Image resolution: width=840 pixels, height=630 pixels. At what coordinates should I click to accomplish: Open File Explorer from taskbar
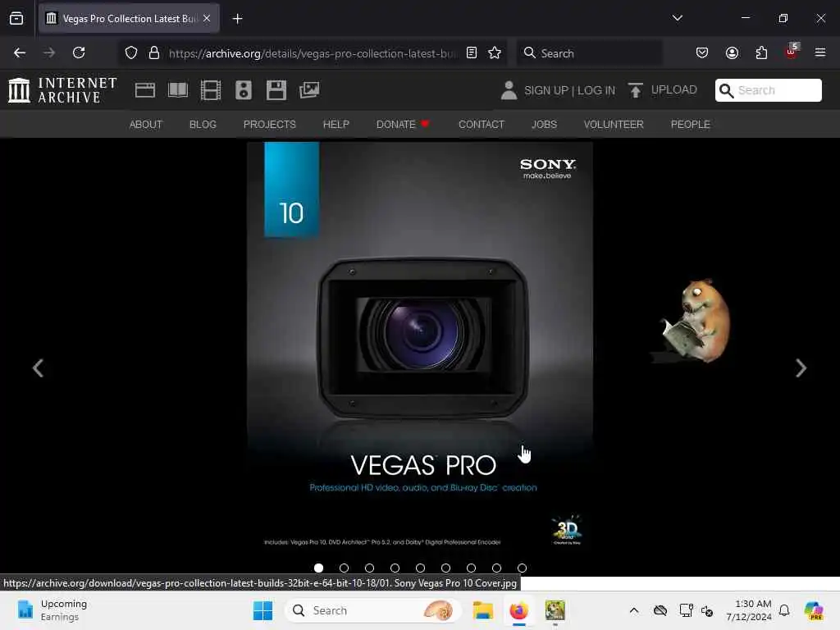(x=482, y=610)
